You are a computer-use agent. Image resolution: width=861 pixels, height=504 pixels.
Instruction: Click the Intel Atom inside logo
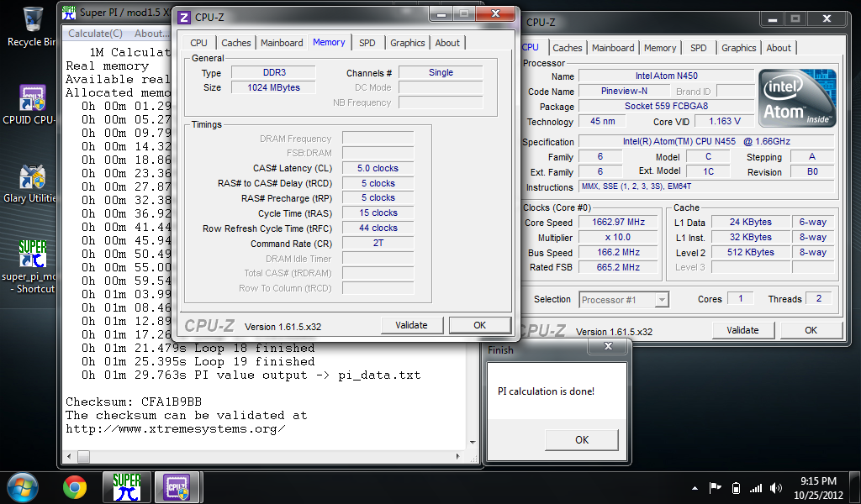(x=797, y=98)
